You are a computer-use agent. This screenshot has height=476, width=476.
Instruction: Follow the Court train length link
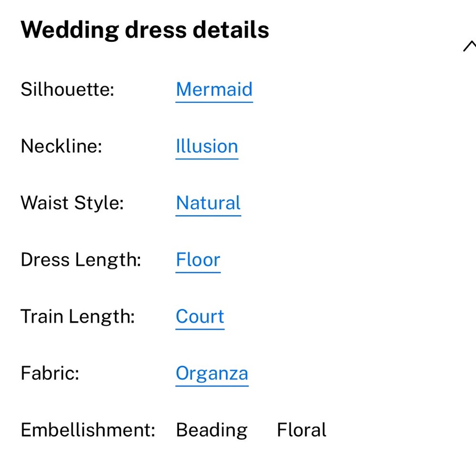coord(200,317)
